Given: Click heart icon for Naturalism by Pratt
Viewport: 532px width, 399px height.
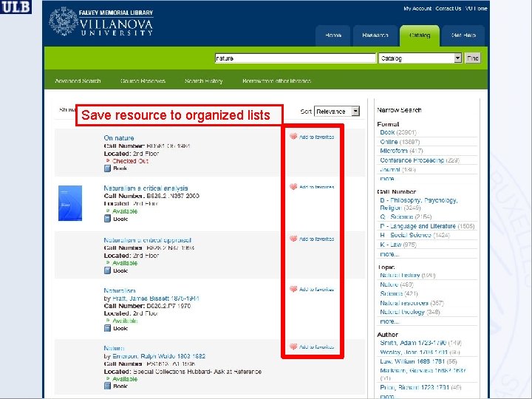Looking at the screenshot, I should (x=293, y=289).
